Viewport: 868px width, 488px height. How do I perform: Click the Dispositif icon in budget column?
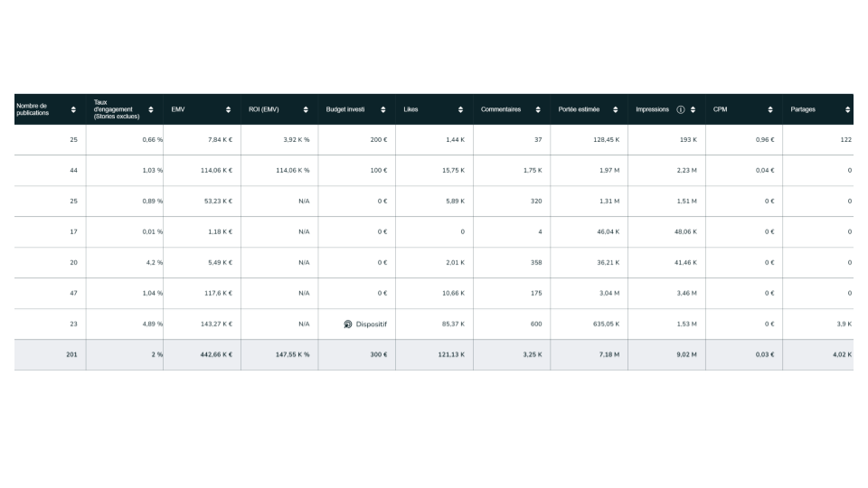[x=347, y=324]
